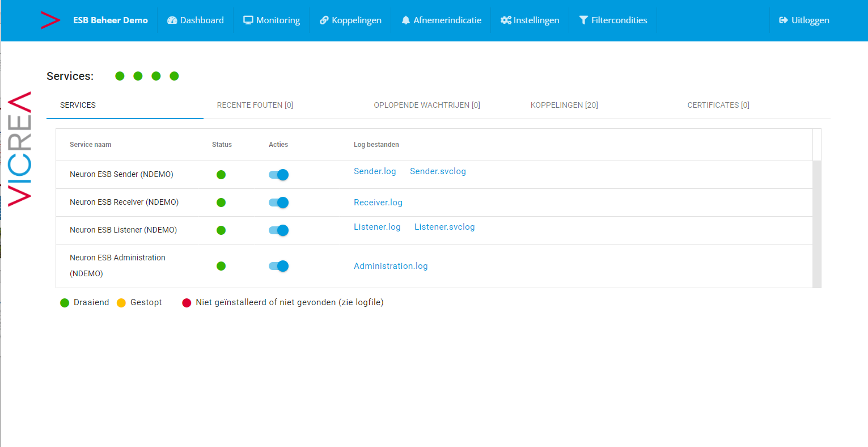Select the SERVICES tab
The width and height of the screenshot is (868, 447).
pos(125,105)
